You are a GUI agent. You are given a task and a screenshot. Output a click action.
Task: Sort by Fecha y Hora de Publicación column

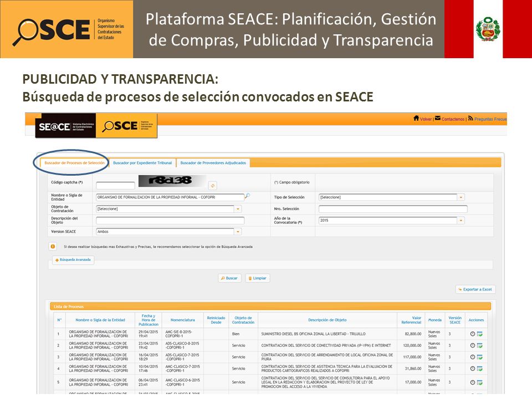pos(149,320)
